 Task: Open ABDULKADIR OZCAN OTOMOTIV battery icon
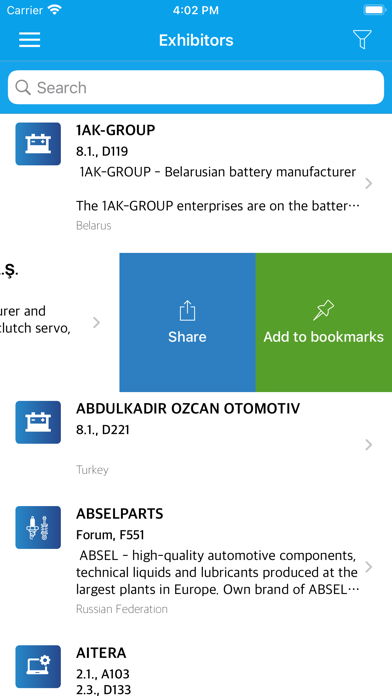(38, 422)
